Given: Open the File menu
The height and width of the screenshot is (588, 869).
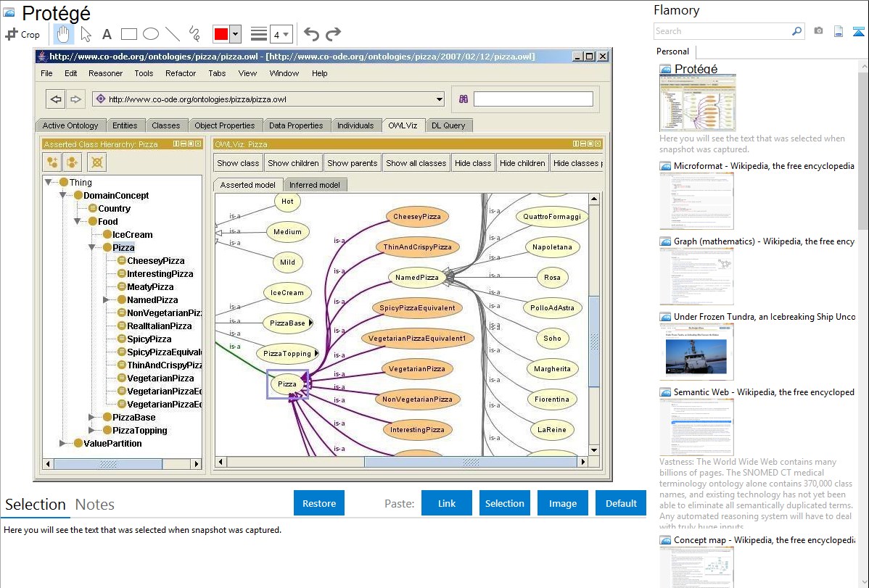Looking at the screenshot, I should coord(46,73).
